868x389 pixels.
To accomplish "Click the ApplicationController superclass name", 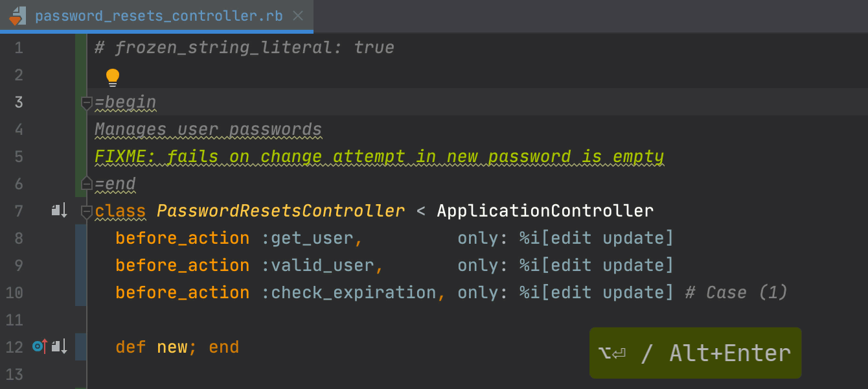I will [x=545, y=211].
